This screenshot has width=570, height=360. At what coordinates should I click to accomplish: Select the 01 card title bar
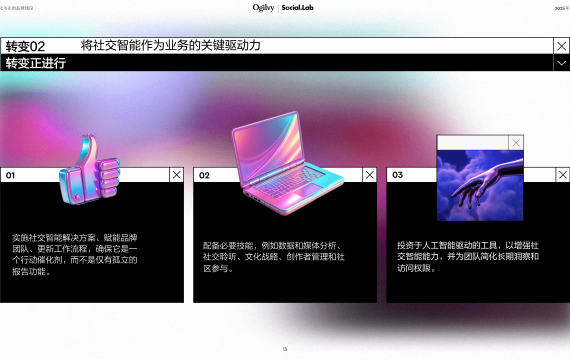[x=85, y=175]
